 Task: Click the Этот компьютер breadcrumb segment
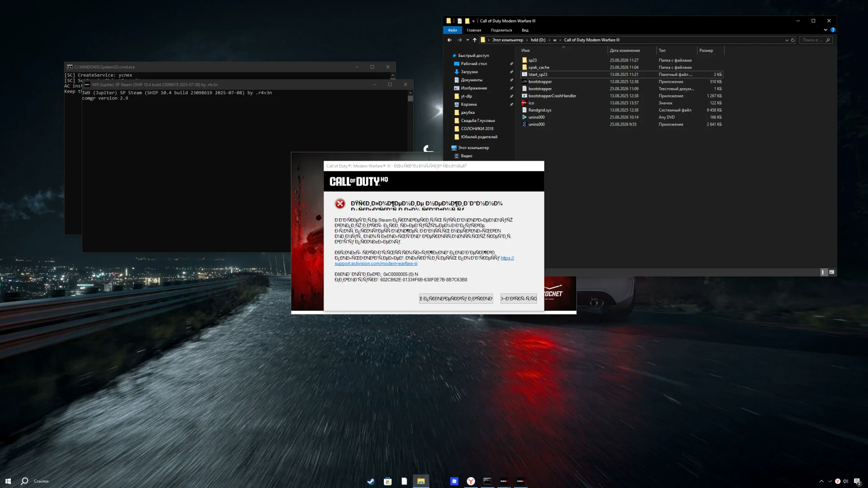pos(508,40)
